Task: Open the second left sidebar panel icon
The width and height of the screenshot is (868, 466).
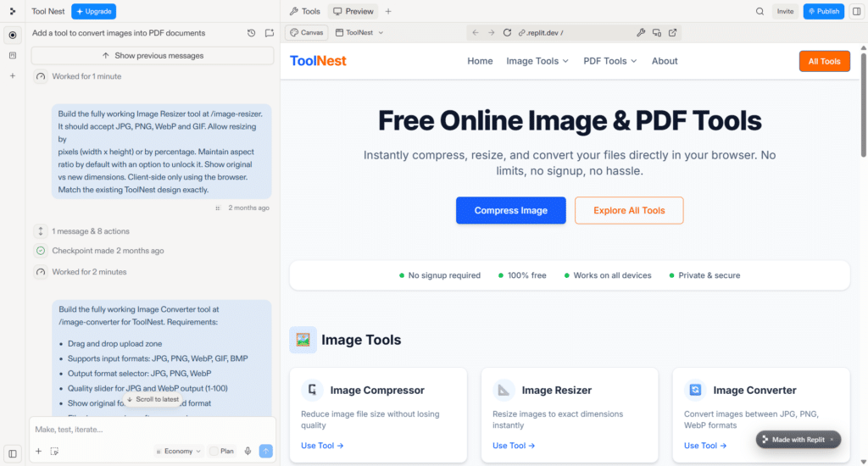Action: 13,55
